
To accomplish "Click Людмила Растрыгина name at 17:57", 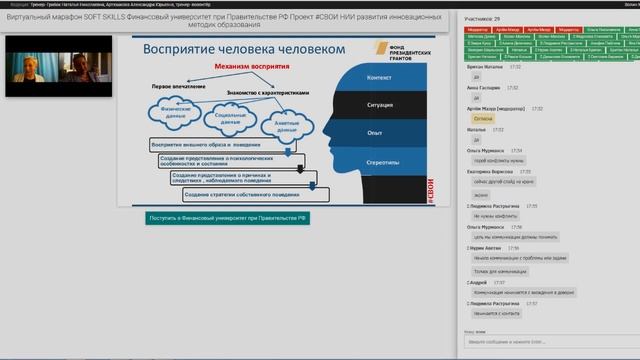I will click(494, 304).
